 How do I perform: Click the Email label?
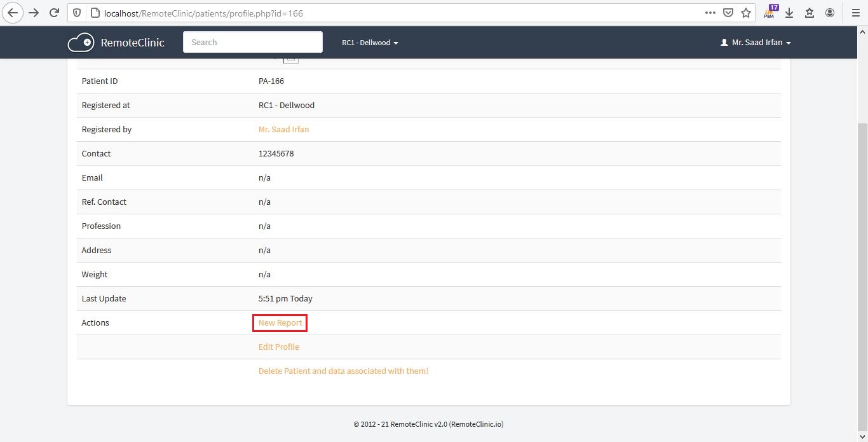point(92,178)
